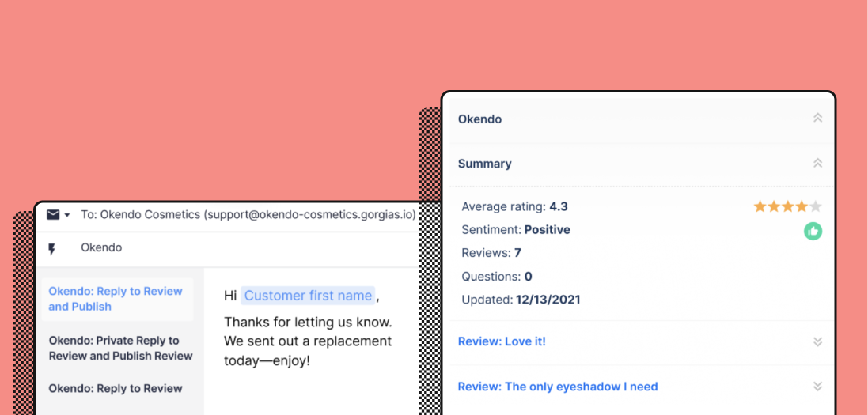This screenshot has width=868, height=415.
Task: Select 'Okendo: Reply to Review and Publish' macro
Action: click(117, 299)
